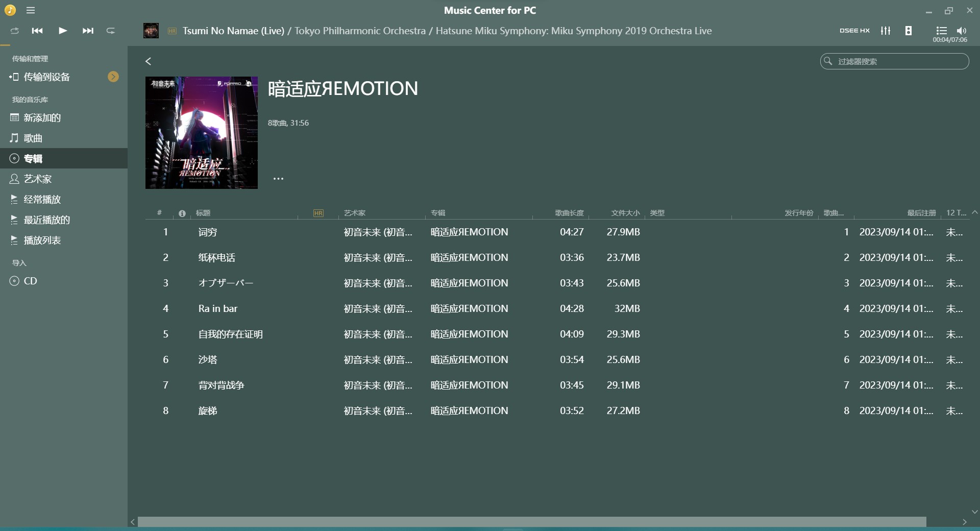Skip to the previous track
Image resolution: width=980 pixels, height=531 pixels.
(x=37, y=31)
